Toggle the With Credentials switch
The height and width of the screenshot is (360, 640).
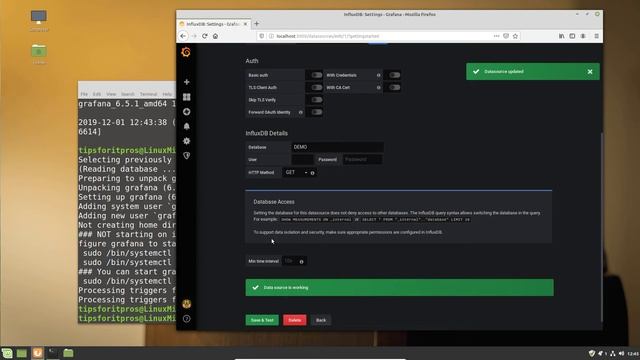tap(394, 75)
